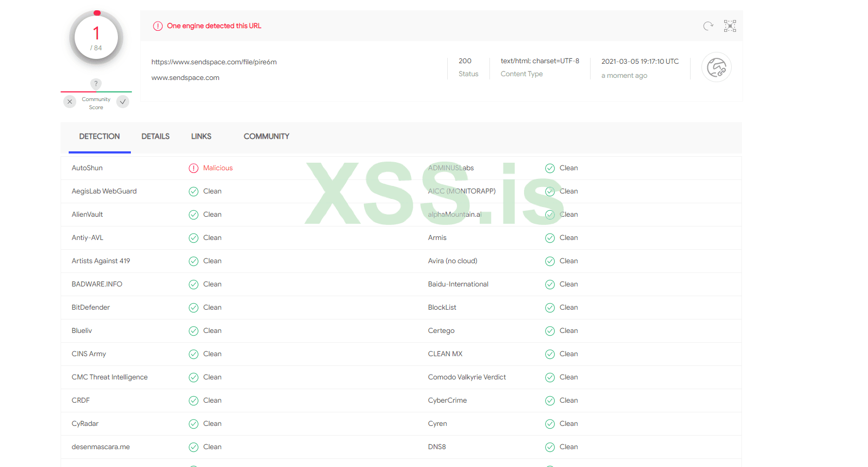Open the DETAILS tab
This screenshot has height=467, width=868.
(x=156, y=137)
